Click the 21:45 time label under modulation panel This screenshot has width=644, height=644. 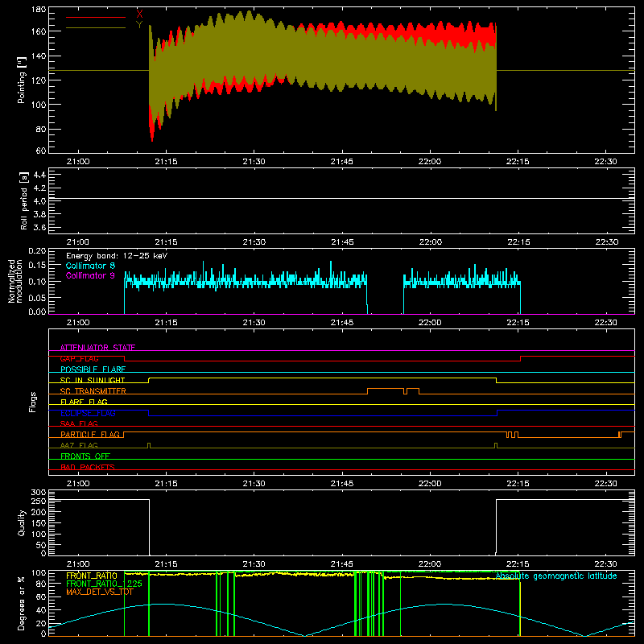(342, 323)
